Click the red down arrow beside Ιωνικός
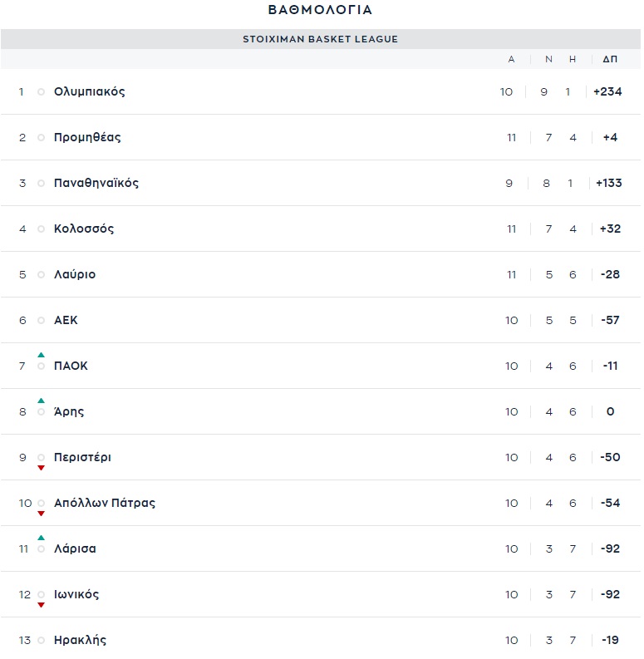 tap(41, 605)
